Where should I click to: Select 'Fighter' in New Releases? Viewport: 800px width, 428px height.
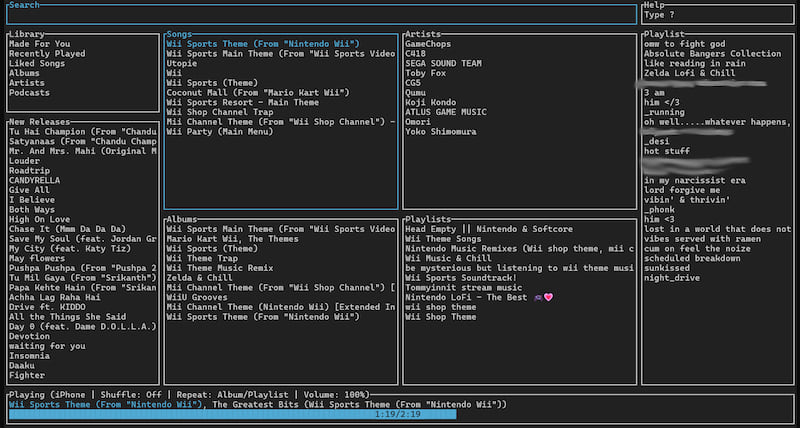coord(27,375)
